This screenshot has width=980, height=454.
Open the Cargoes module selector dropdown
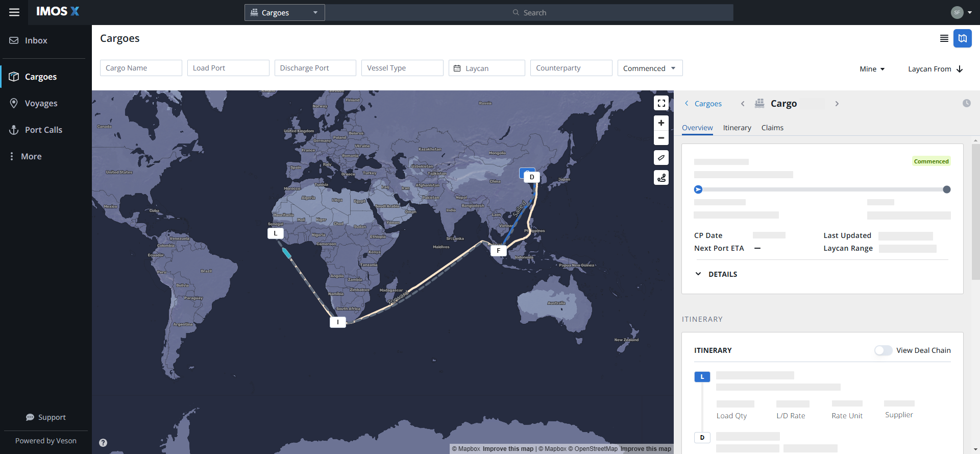284,13
